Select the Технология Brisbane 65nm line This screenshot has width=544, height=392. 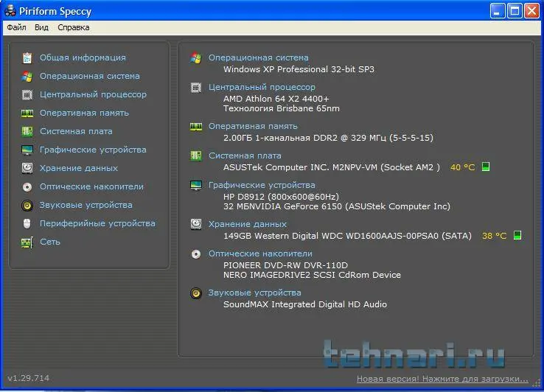pos(282,108)
